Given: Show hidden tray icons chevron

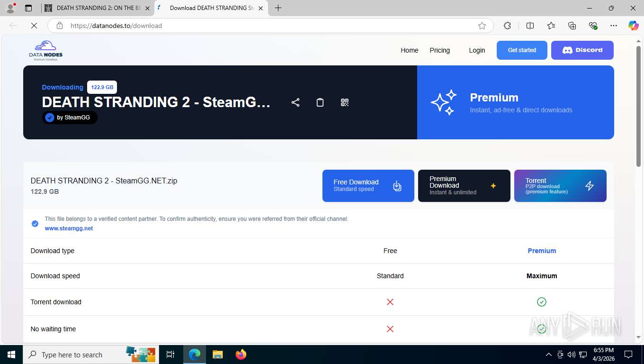Looking at the screenshot, I should click(x=549, y=355).
